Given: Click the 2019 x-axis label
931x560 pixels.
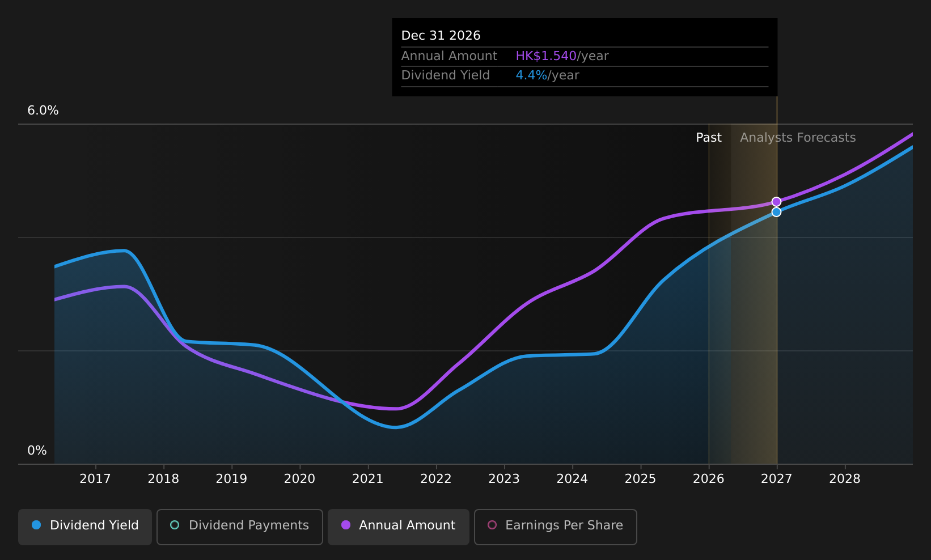Looking at the screenshot, I should (231, 479).
